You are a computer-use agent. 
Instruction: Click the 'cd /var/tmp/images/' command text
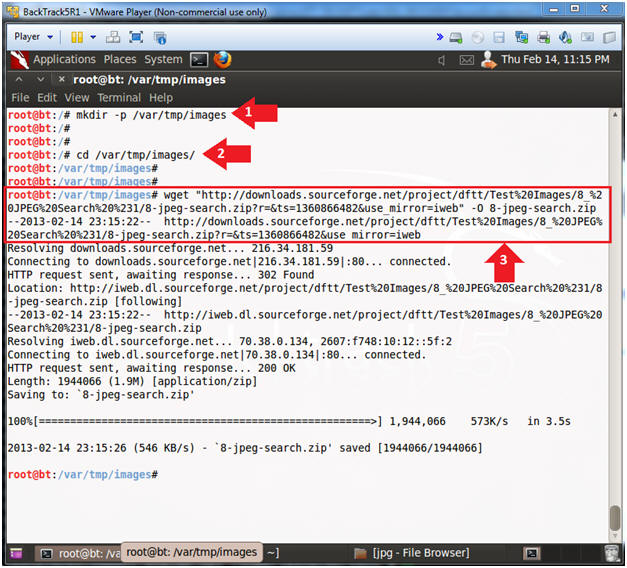click(135, 155)
